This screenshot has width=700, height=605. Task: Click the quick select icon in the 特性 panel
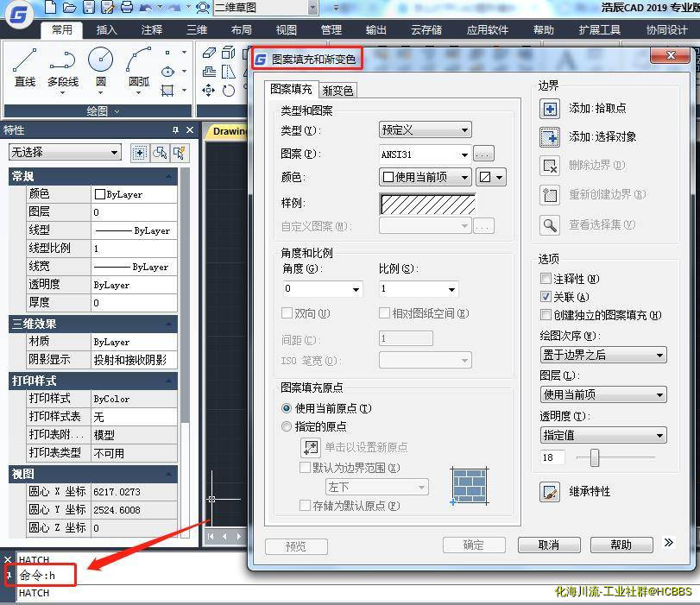[x=180, y=153]
